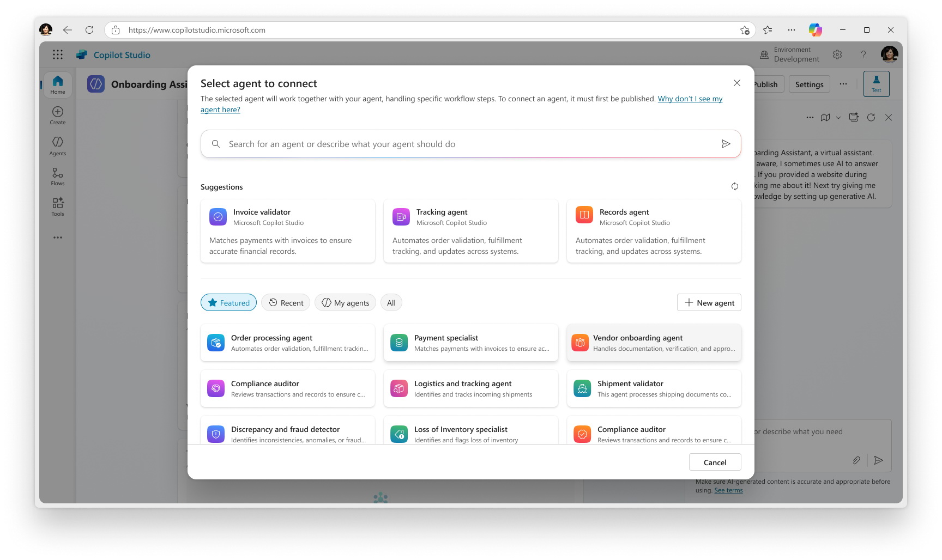Click the attachment paperclip in test chat
The image size is (942, 560).
(x=856, y=460)
